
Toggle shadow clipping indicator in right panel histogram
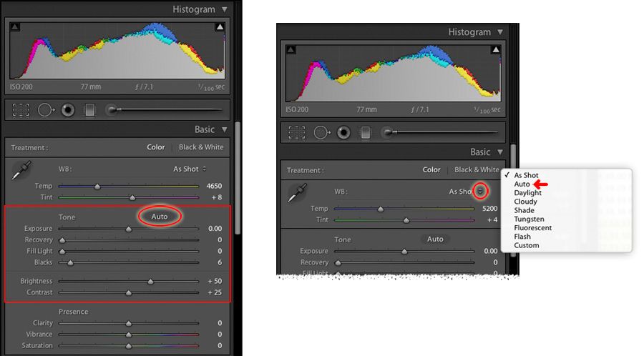[x=291, y=49]
